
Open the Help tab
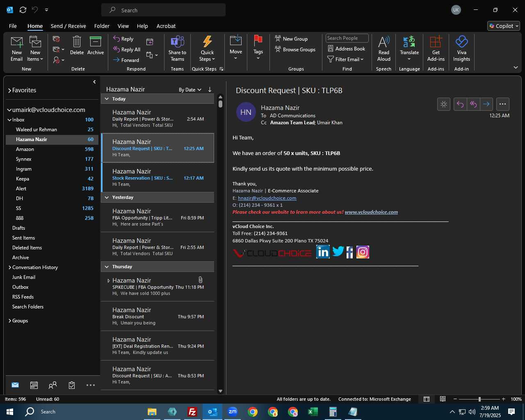click(142, 26)
